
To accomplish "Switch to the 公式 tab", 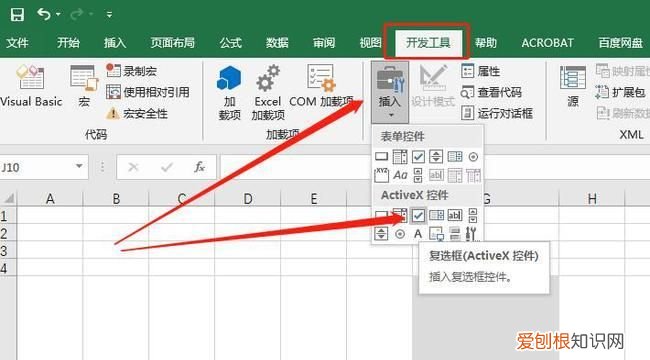I will tap(230, 42).
